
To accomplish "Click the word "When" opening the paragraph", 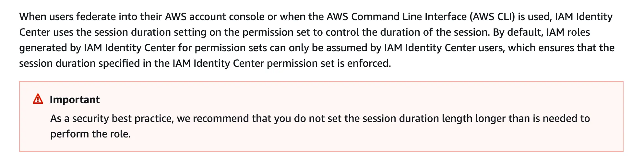I will [x=32, y=17].
